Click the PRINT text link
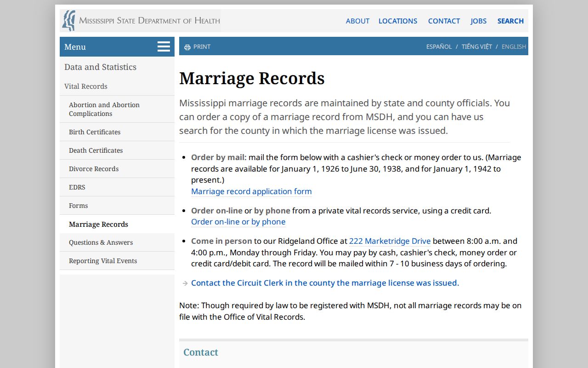This screenshot has height=368, width=588. click(x=202, y=46)
